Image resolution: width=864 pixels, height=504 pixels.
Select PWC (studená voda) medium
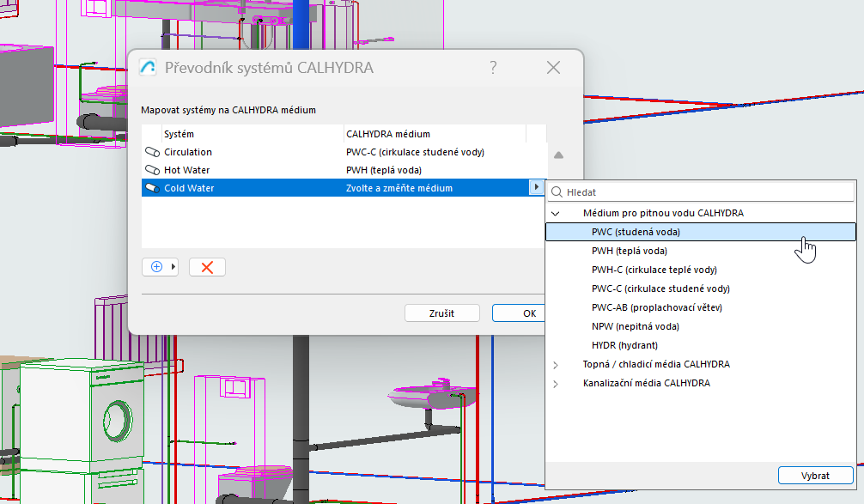click(x=700, y=232)
